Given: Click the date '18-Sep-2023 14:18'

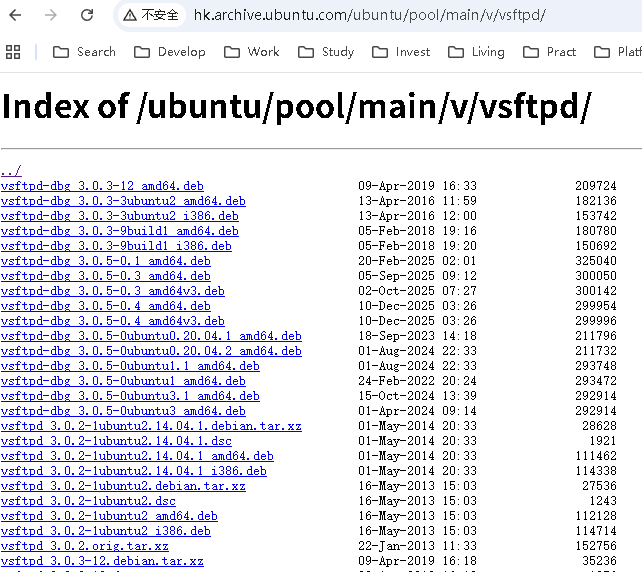Looking at the screenshot, I should click(418, 336).
